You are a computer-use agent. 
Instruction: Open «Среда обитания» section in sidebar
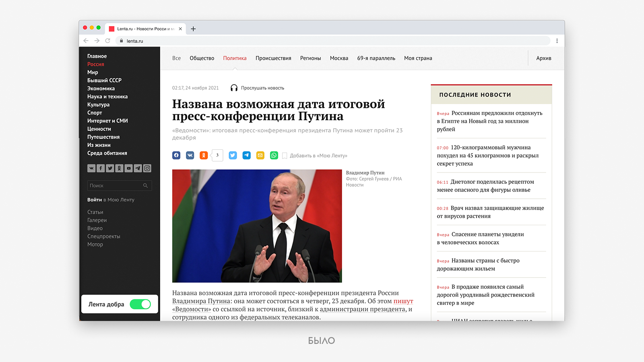point(107,153)
